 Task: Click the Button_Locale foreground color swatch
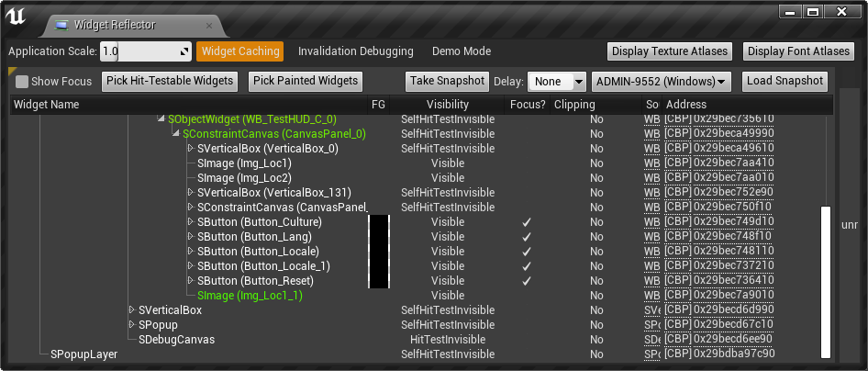[x=379, y=252]
